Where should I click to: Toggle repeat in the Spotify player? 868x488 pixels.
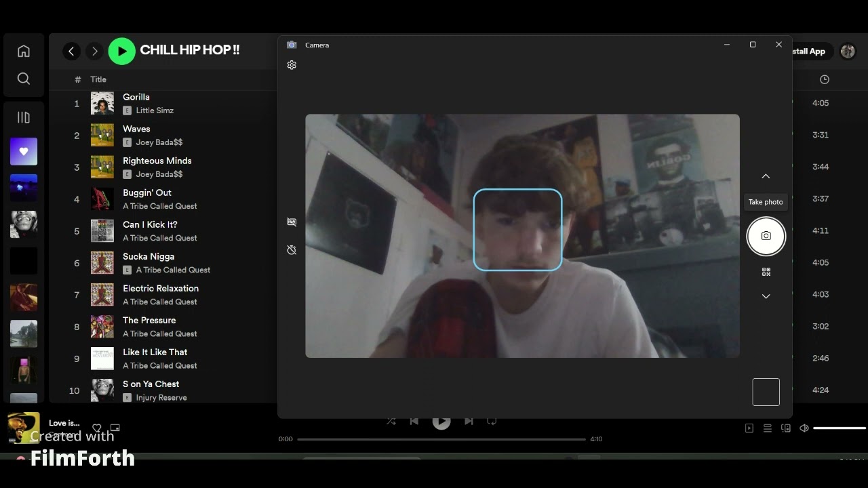tap(492, 421)
